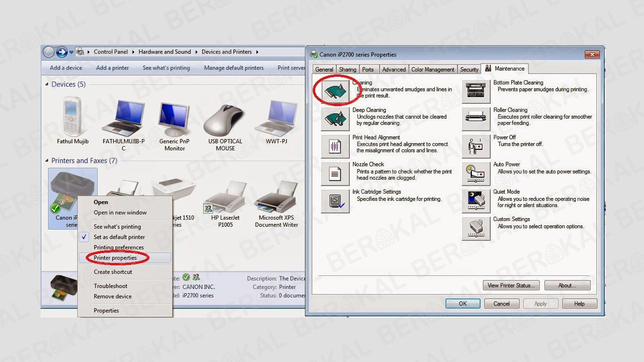Run the Nozzle Check pattern
The height and width of the screenshot is (362, 644).
tap(335, 173)
